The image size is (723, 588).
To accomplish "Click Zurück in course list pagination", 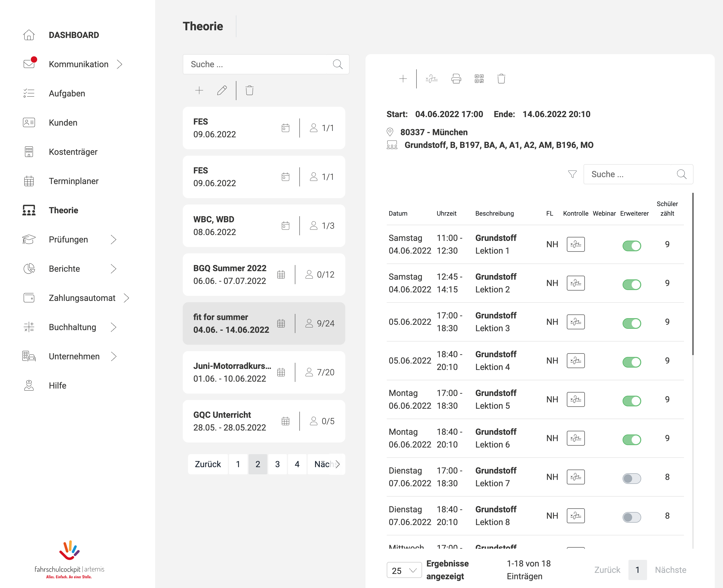I will click(208, 464).
